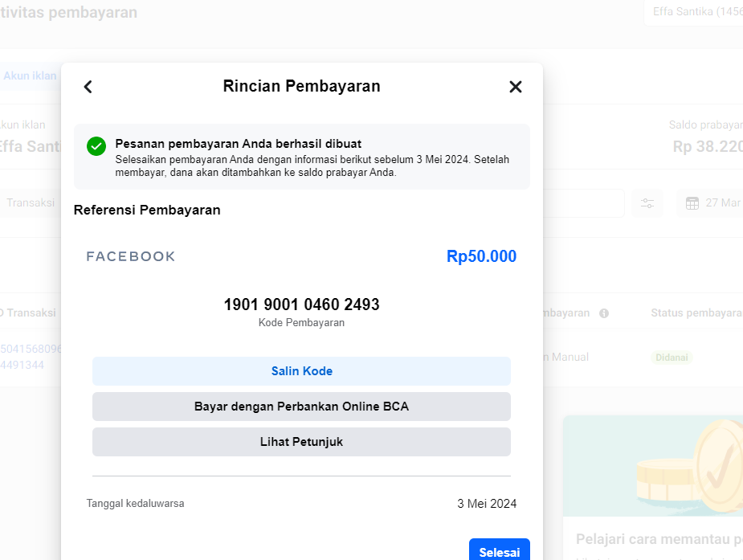Click the Rp50.000 amount

[481, 256]
